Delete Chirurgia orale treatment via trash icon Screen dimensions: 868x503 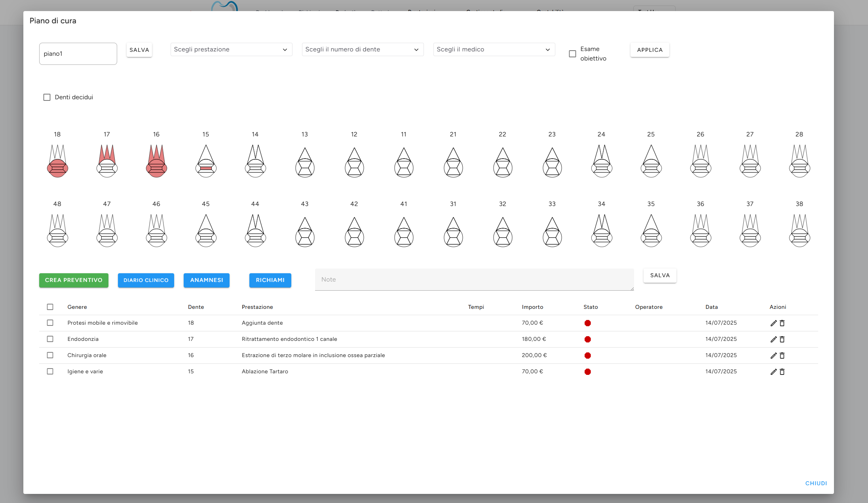782,356
